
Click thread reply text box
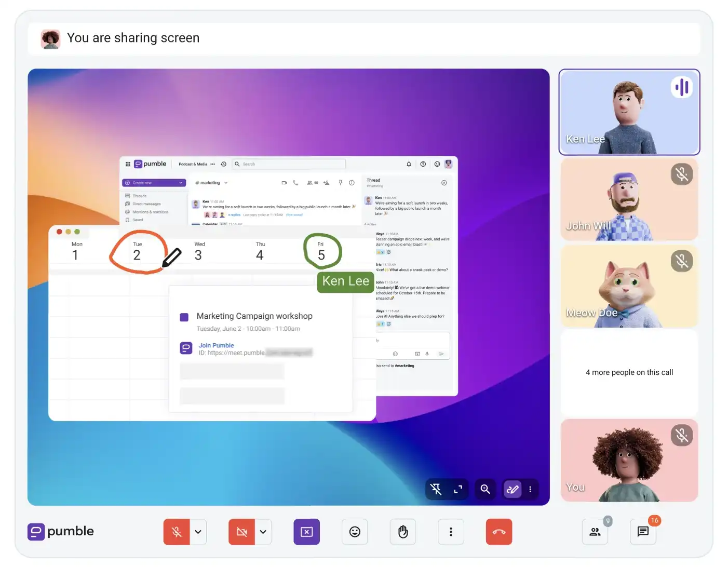(x=412, y=341)
